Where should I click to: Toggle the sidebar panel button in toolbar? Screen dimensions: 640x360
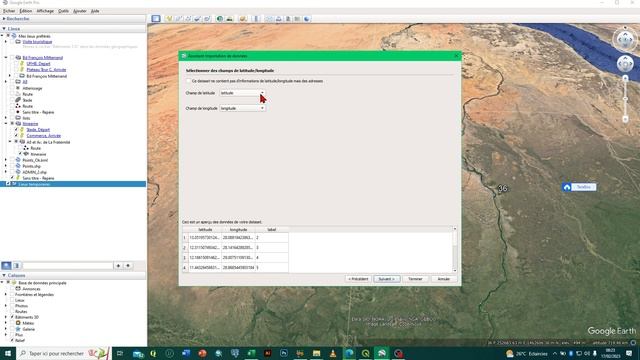(156, 19)
